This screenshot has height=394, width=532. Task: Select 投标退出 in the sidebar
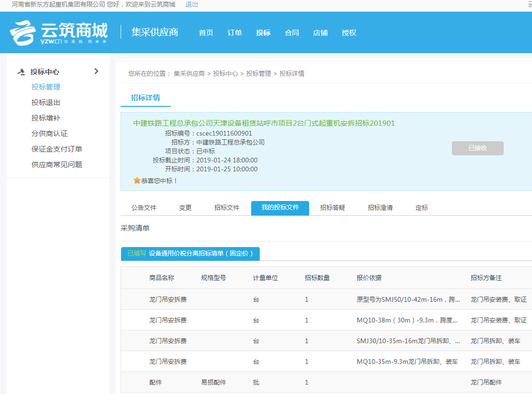point(46,103)
